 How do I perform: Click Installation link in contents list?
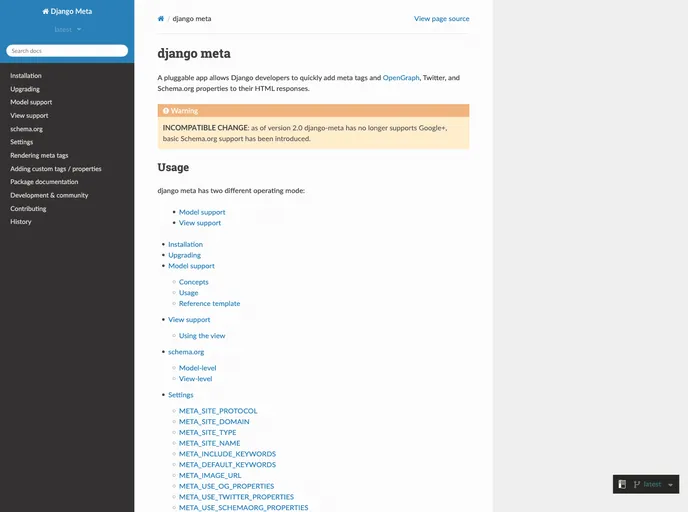click(185, 244)
